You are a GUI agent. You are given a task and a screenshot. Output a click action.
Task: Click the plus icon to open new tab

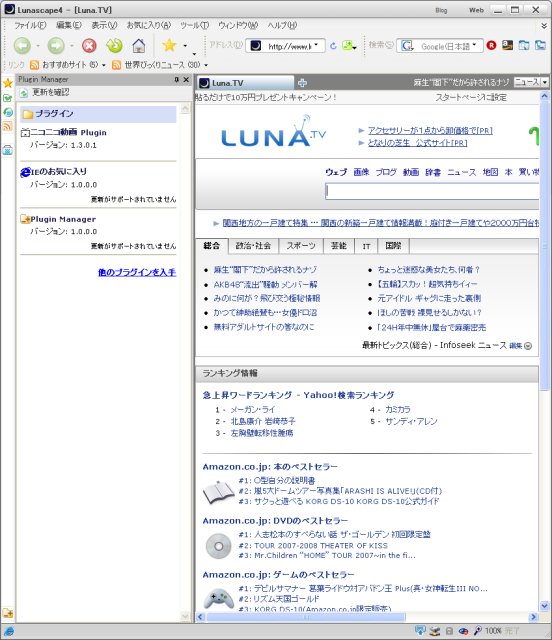coord(302,83)
